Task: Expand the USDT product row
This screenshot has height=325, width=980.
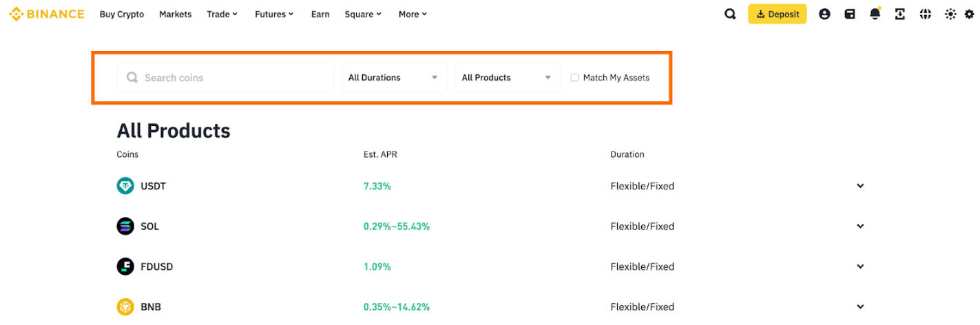Action: tap(860, 186)
